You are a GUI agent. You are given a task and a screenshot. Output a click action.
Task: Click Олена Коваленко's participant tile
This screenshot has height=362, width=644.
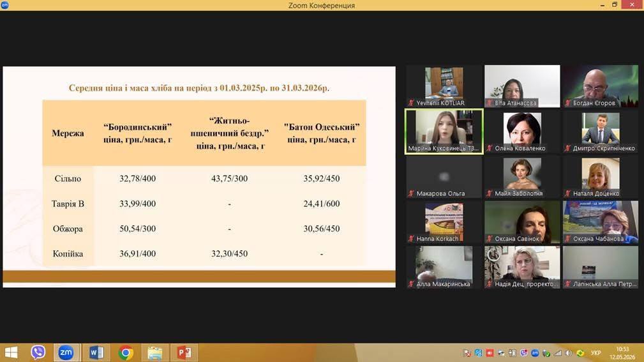tap(522, 132)
